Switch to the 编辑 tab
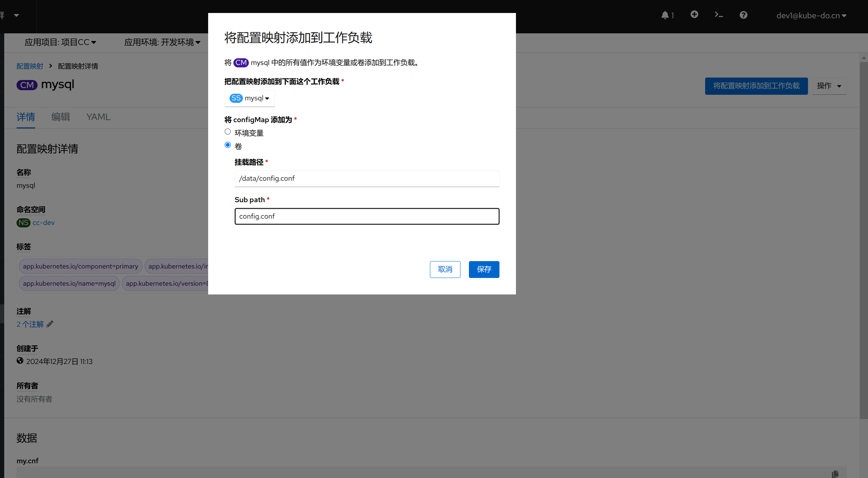The height and width of the screenshot is (478, 868). (x=60, y=117)
